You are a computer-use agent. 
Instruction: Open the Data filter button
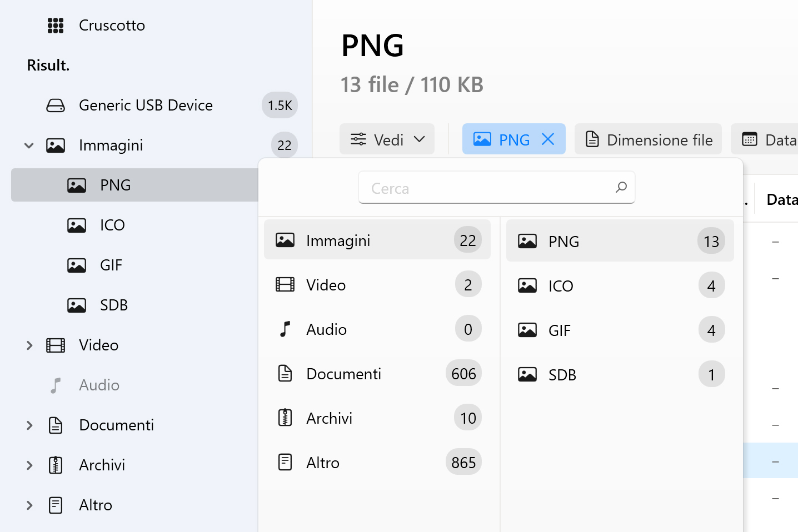point(765,139)
